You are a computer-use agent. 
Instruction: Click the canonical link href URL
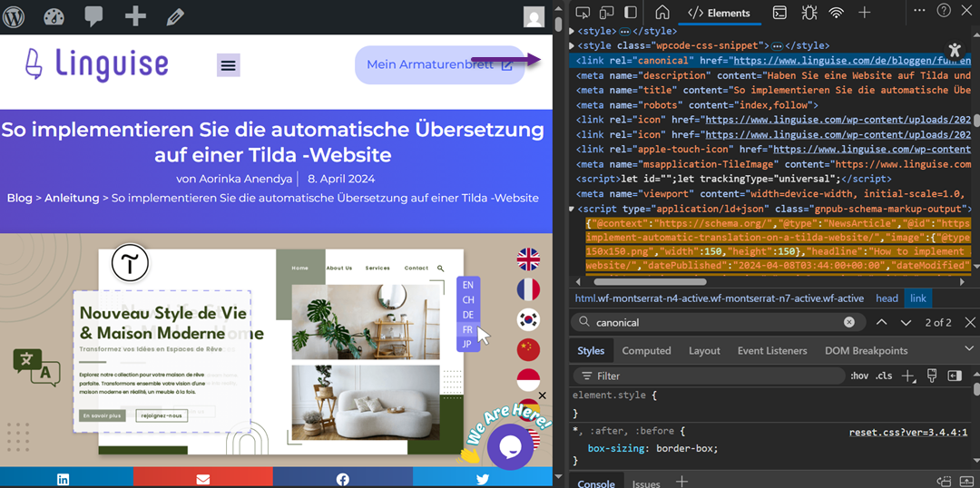(x=851, y=61)
